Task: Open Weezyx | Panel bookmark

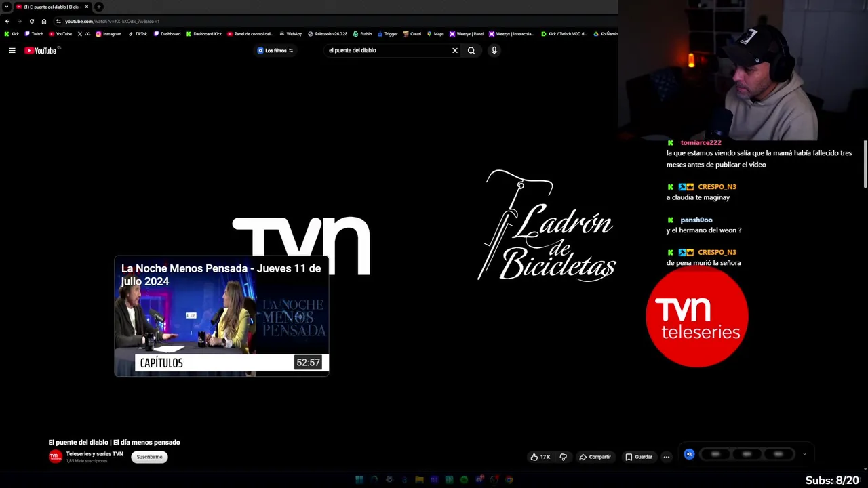Action: [x=467, y=33]
